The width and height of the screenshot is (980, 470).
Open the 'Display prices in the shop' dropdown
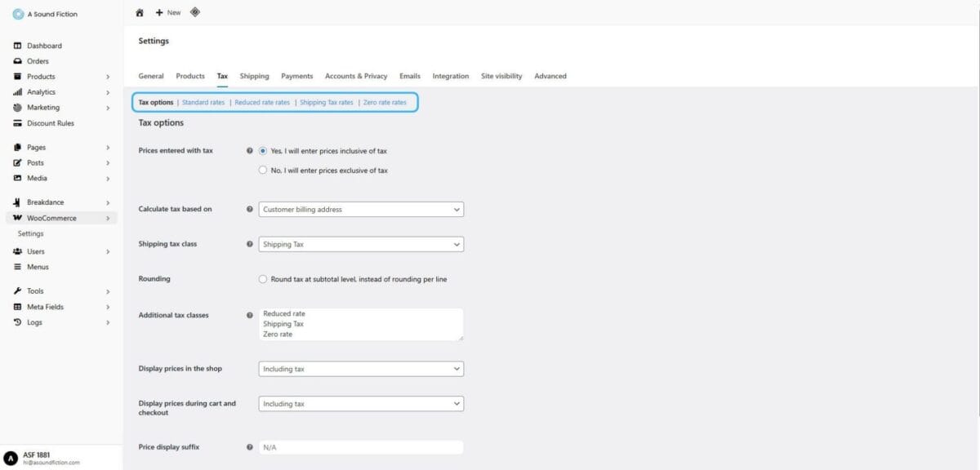(x=360, y=368)
